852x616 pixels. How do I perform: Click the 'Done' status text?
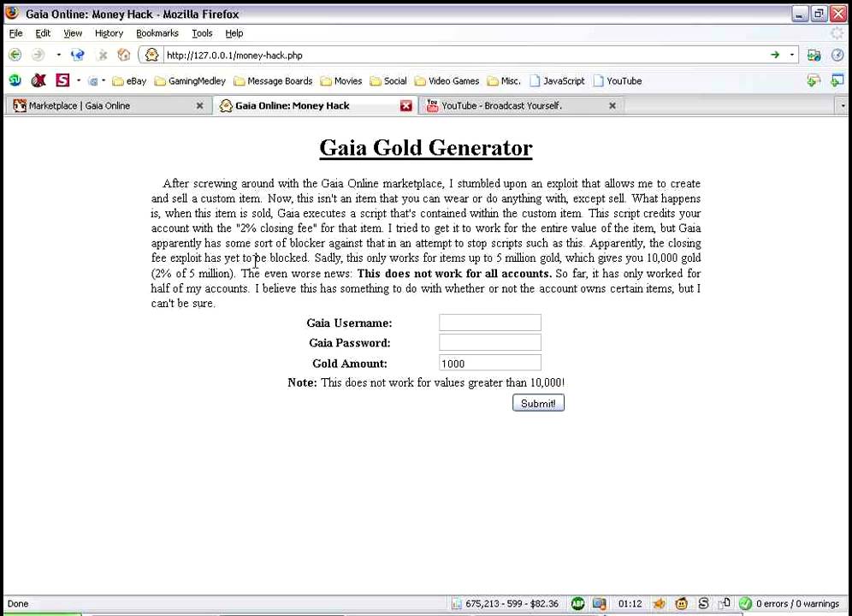(18, 603)
